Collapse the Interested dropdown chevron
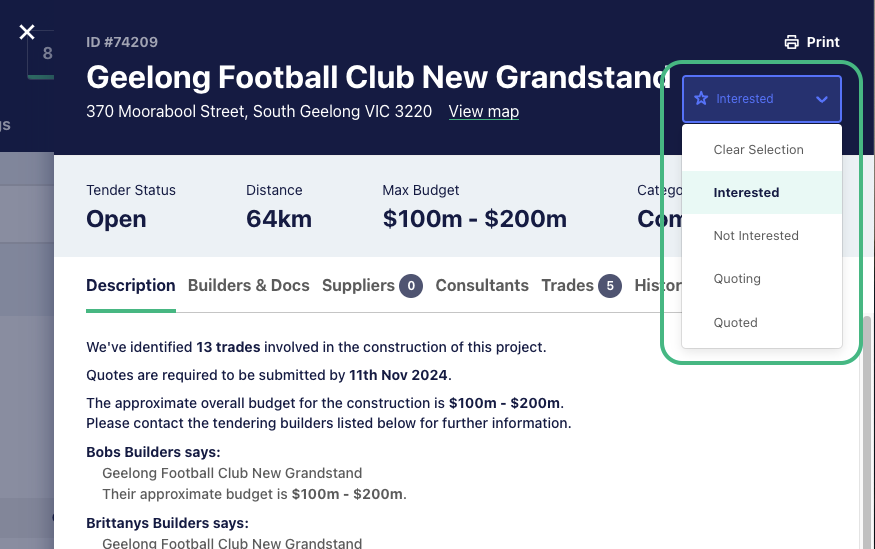This screenshot has width=875, height=549. click(x=821, y=99)
